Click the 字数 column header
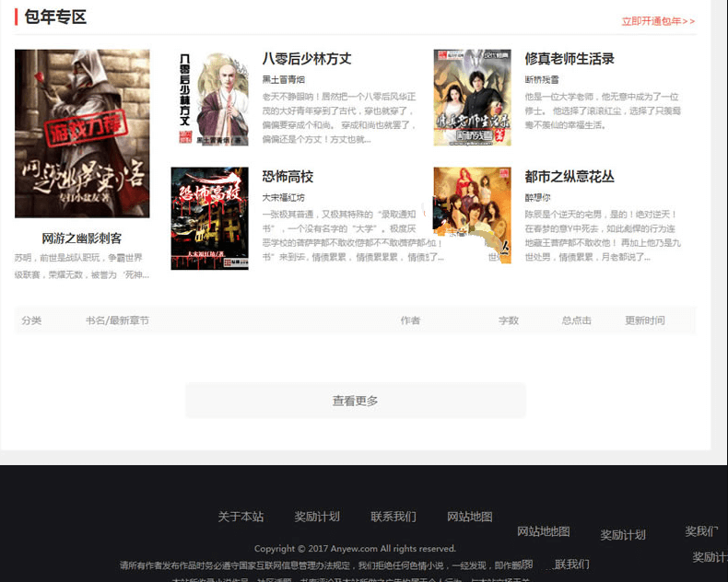This screenshot has width=728, height=582. point(509,320)
